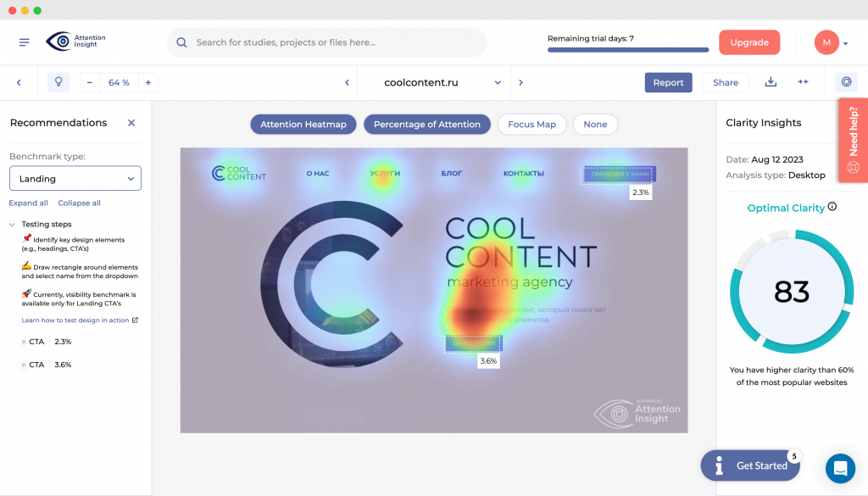This screenshot has width=868, height=496.
Task: Select the CTA 3.6% row
Action: [x=47, y=365]
